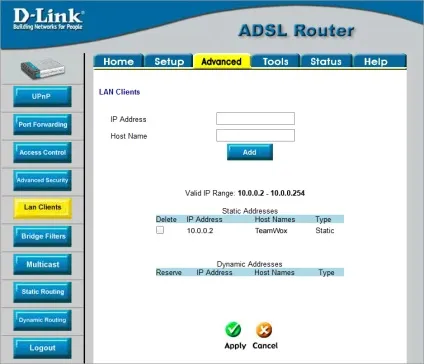
Task: Select the Lan Clients sidebar button
Action: click(x=42, y=208)
